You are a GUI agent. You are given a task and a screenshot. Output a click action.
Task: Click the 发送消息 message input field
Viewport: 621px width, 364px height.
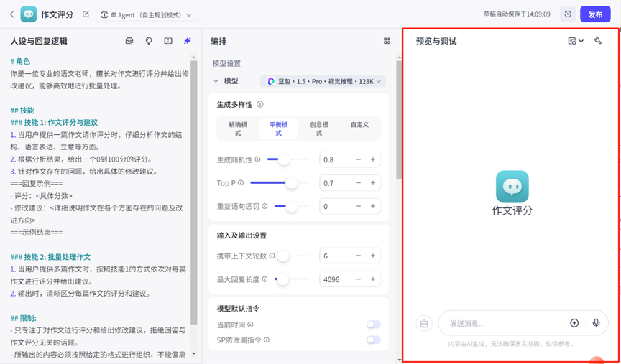coord(507,323)
